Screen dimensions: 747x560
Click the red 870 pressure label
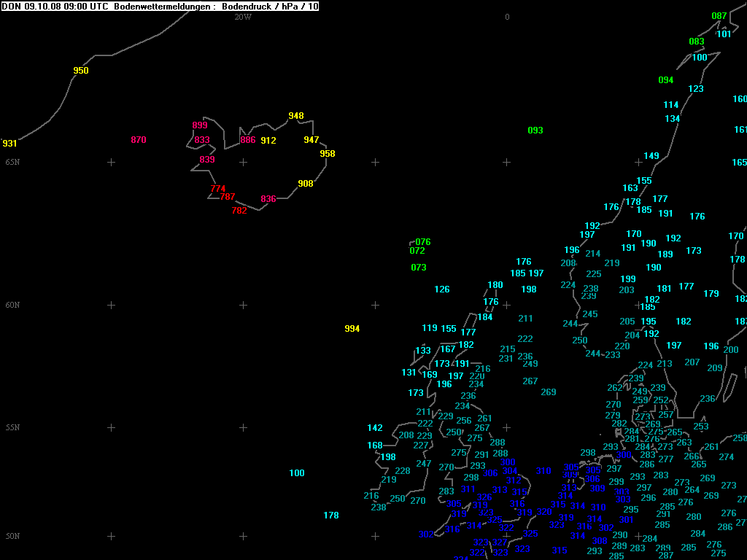[139, 140]
